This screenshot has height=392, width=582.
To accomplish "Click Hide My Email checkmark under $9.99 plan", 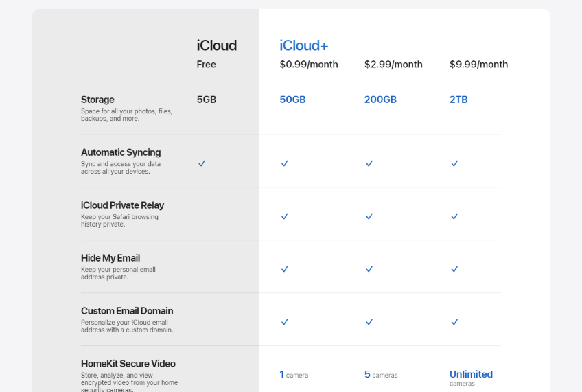I will click(454, 269).
